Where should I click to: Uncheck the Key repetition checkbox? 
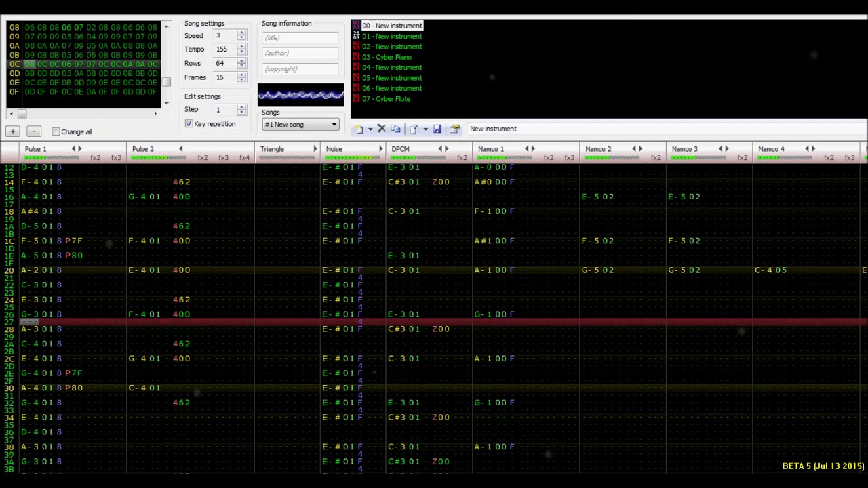(x=189, y=124)
